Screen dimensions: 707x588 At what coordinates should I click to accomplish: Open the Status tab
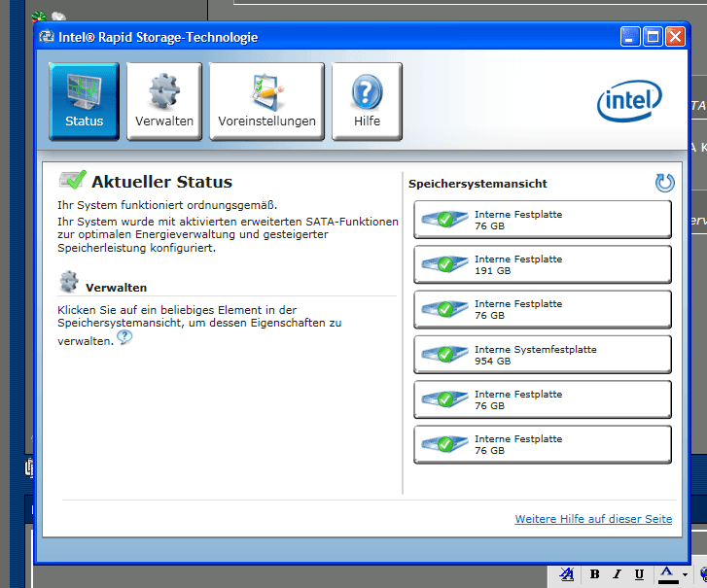tap(84, 101)
